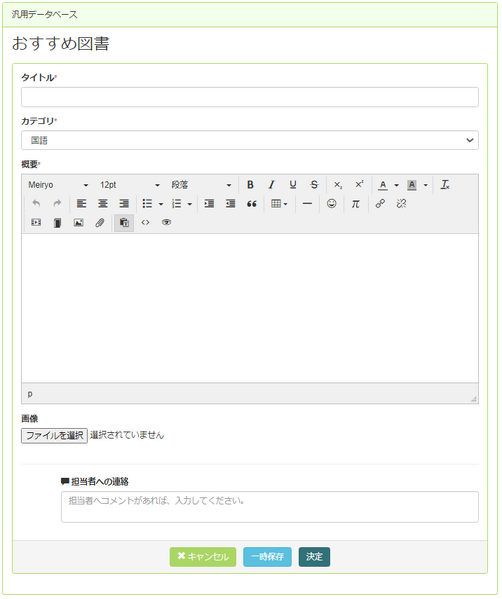
Task: Open the source code view
Action: click(145, 222)
